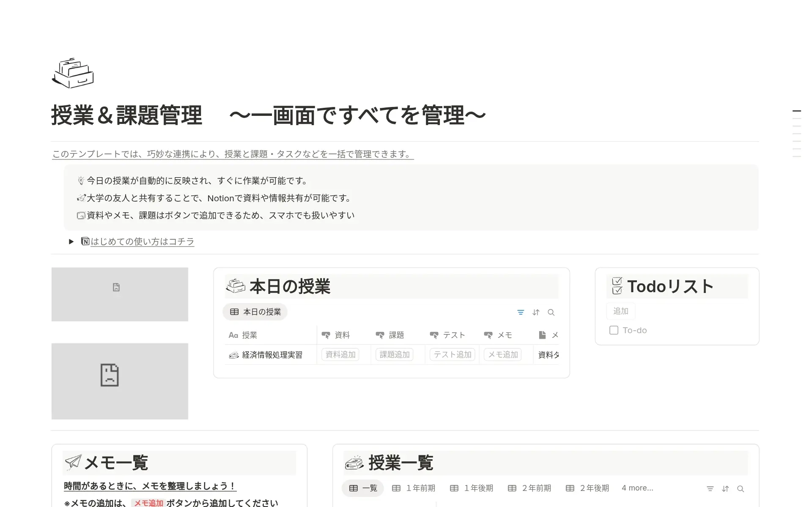Select the 本日の授業 table view tab
This screenshot has width=812, height=507.
pos(255,312)
